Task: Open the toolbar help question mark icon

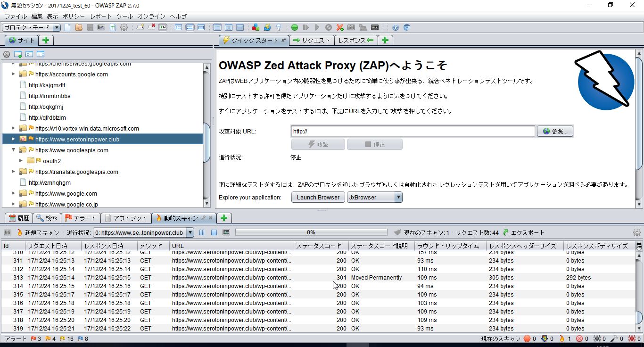Action: pos(396,28)
